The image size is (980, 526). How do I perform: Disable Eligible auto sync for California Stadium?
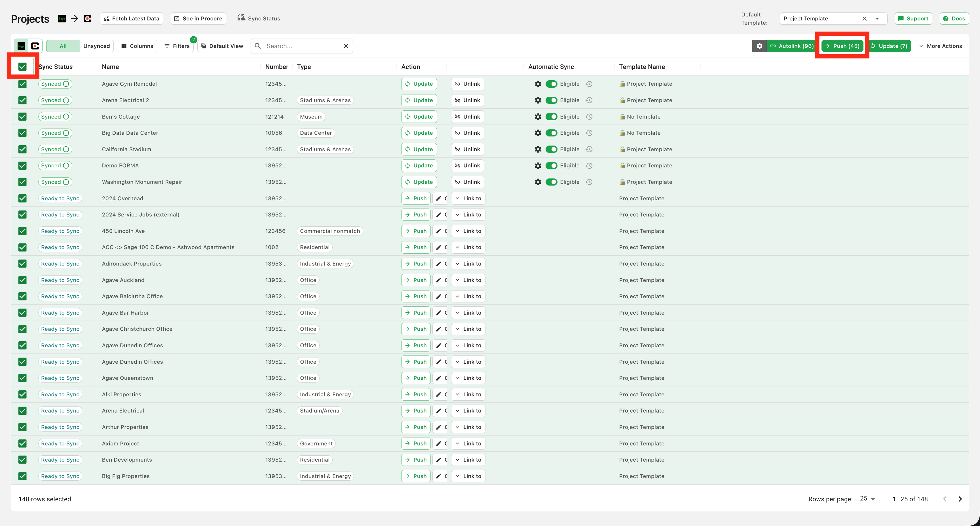coord(551,150)
